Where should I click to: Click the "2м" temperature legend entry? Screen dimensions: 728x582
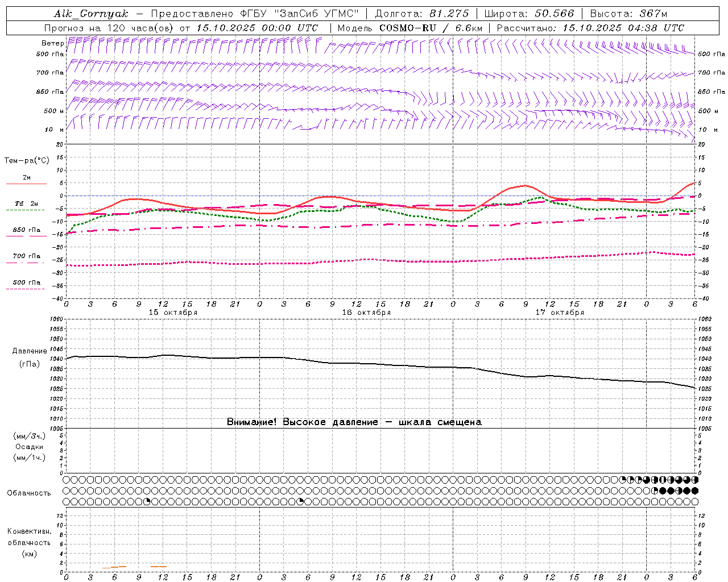click(27, 178)
